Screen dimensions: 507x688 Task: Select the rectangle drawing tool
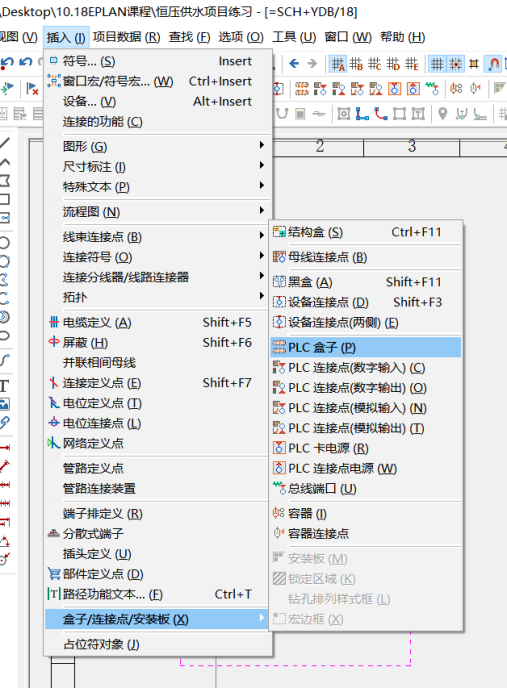tap(4, 199)
